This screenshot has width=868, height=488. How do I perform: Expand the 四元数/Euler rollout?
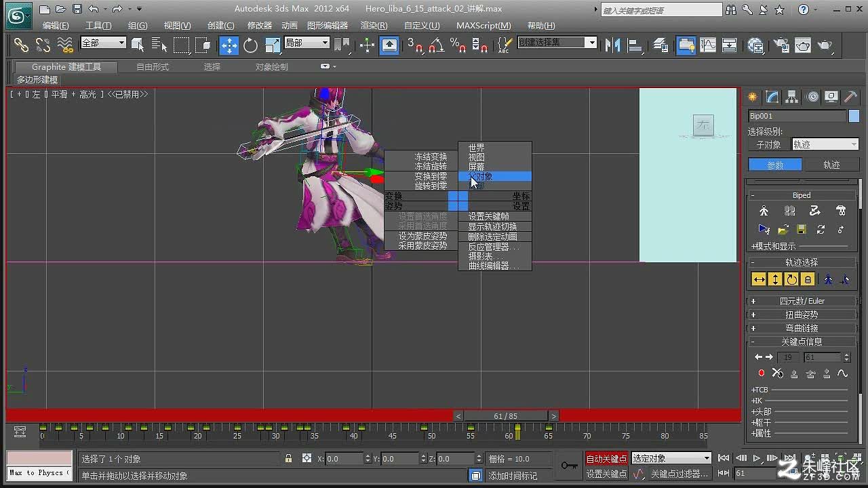pos(801,301)
